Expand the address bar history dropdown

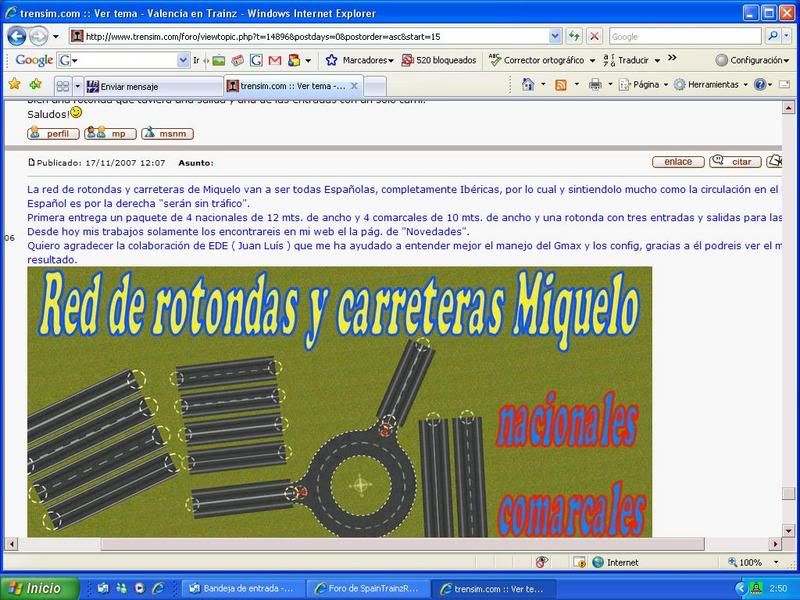pyautogui.click(x=555, y=36)
